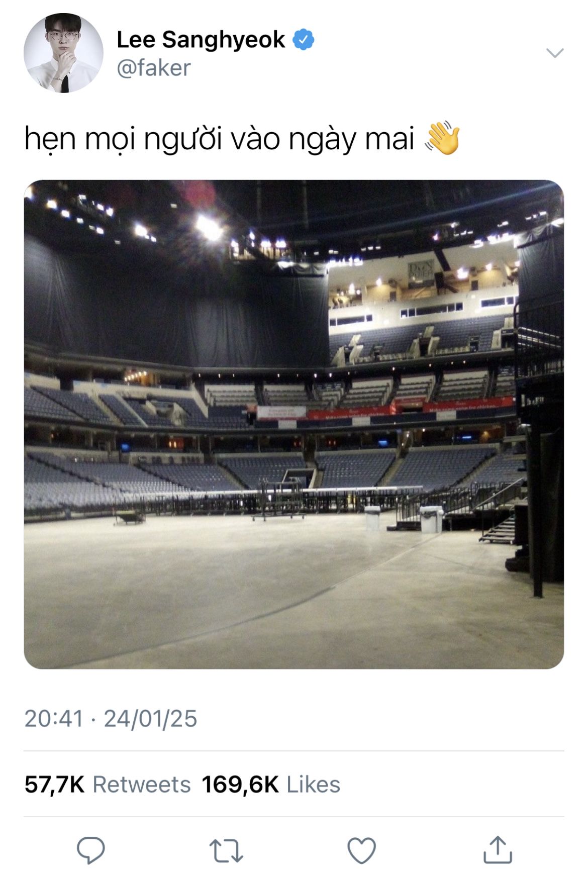The height and width of the screenshot is (872, 588).
Task: Like the tweet with the heart icon
Action: [362, 850]
